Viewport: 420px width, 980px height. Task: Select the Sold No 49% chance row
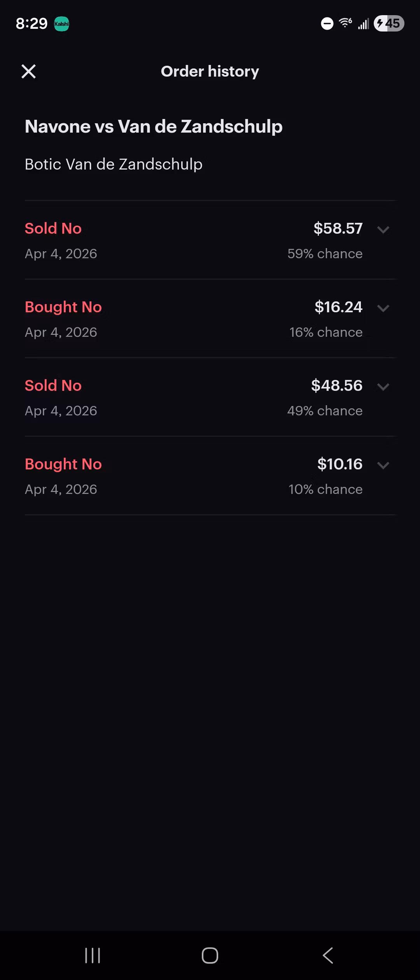tap(194, 397)
